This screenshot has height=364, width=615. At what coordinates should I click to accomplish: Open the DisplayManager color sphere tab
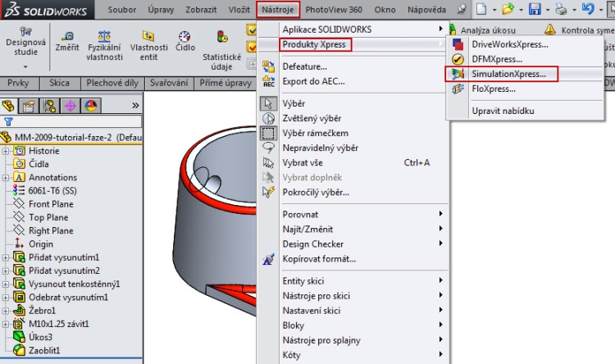pyautogui.click(x=91, y=106)
